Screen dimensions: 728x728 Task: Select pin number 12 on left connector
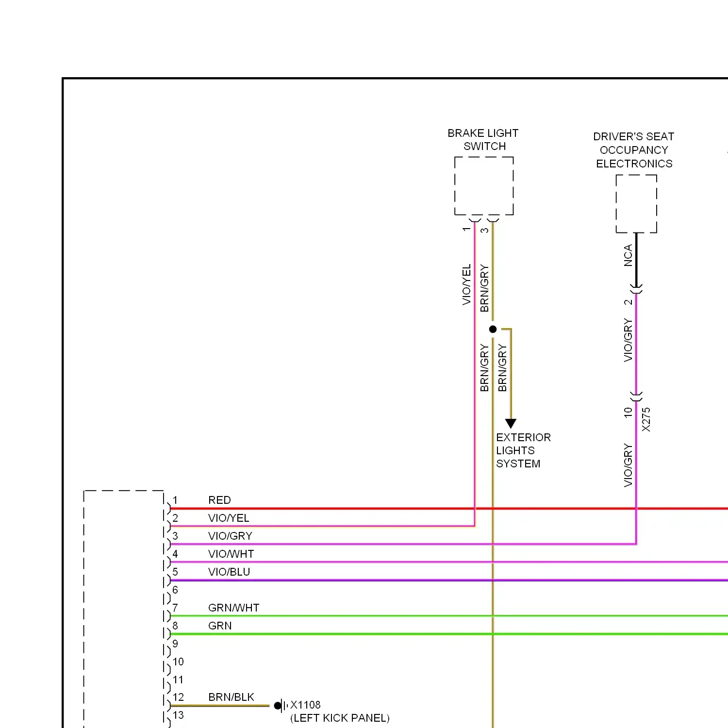pyautogui.click(x=178, y=697)
